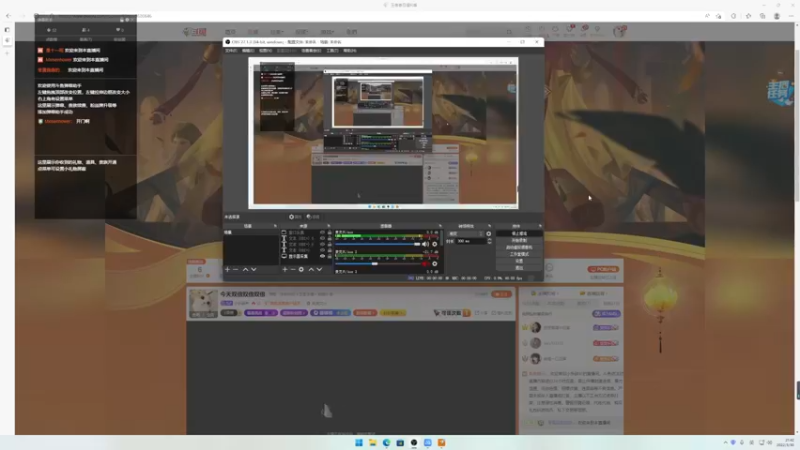Move source up in OBS Sources panel
The height and width of the screenshot is (450, 800).
[311, 269]
